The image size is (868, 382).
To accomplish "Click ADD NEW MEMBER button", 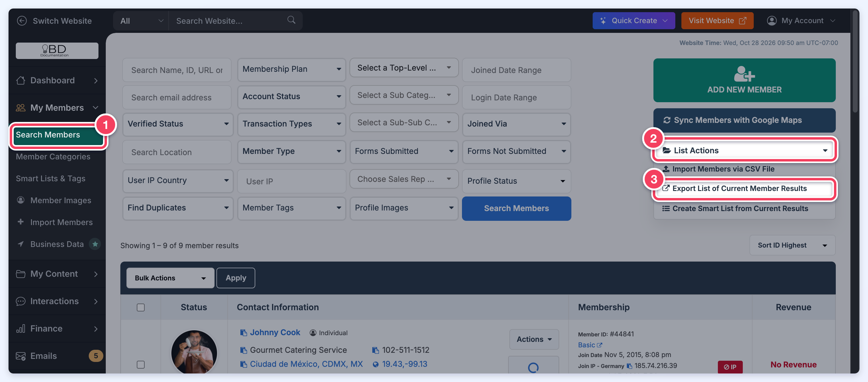I will pyautogui.click(x=744, y=80).
